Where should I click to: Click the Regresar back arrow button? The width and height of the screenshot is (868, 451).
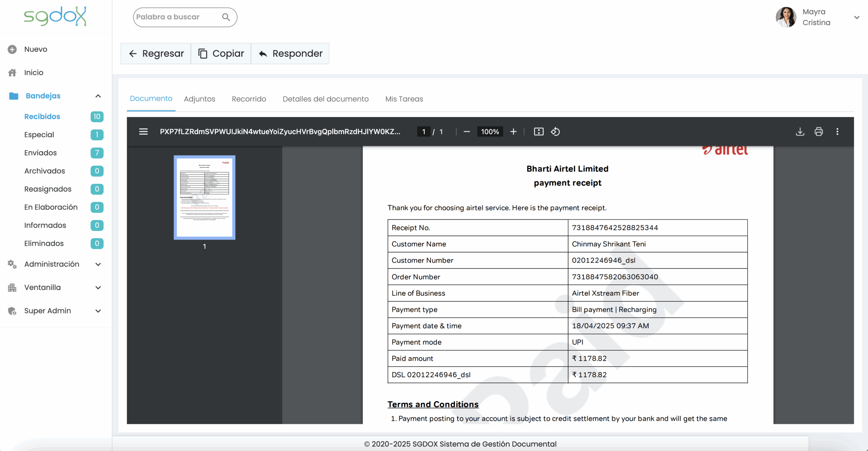(156, 54)
